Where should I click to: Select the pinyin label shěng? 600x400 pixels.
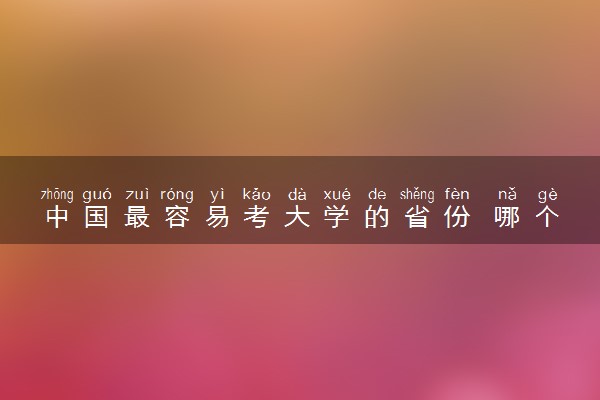417,195
